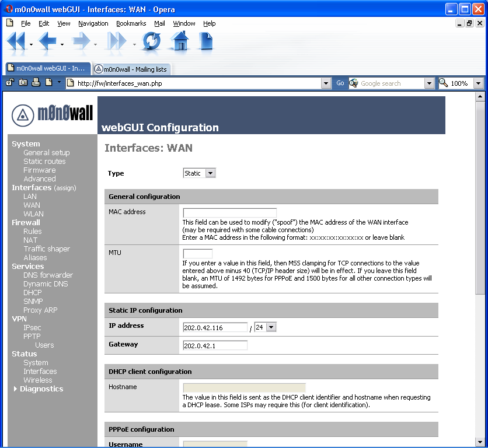Open the zoom level dropdown at 100%
This screenshot has height=448, width=488.
[x=478, y=83]
